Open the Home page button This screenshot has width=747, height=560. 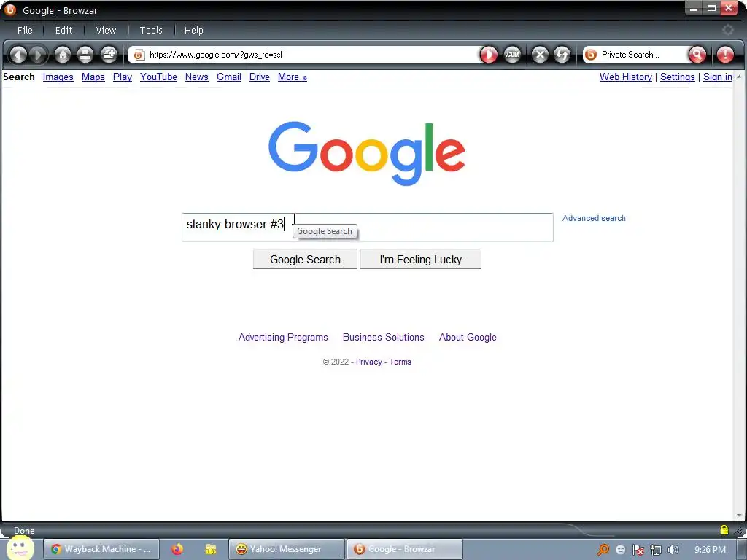coord(63,55)
